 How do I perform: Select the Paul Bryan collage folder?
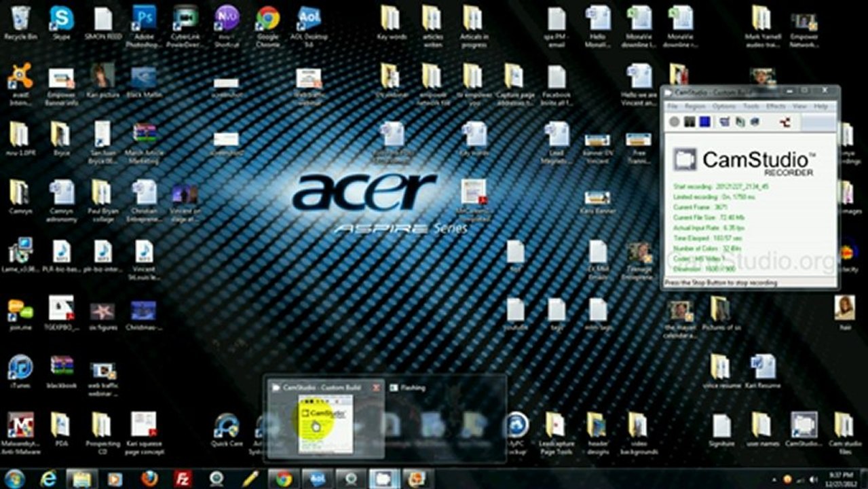pos(102,201)
